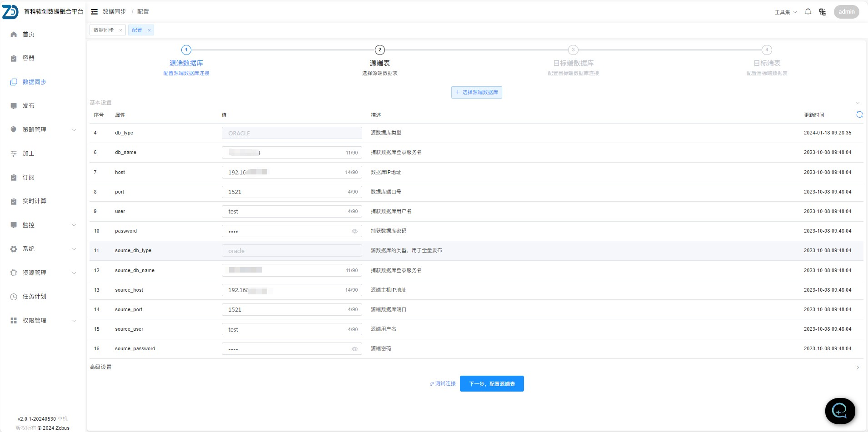The width and height of the screenshot is (868, 432).
Task: Click step 3 circle 目标端数据库
Action: [574, 50]
